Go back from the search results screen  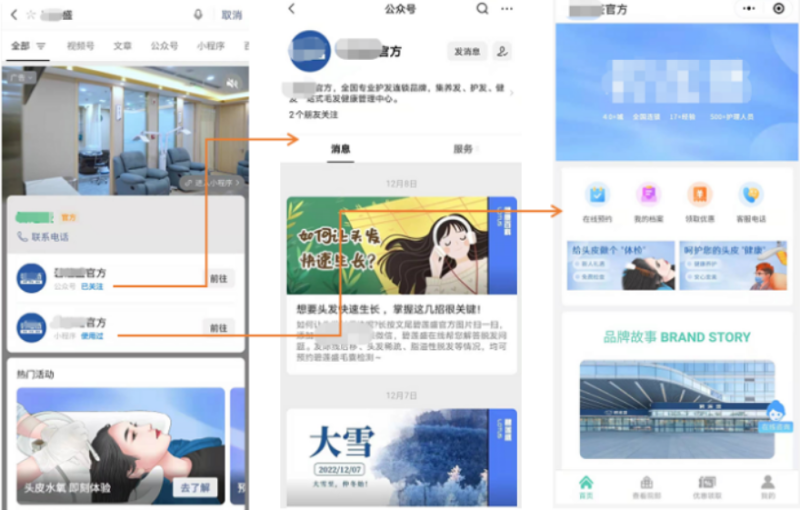click(14, 14)
